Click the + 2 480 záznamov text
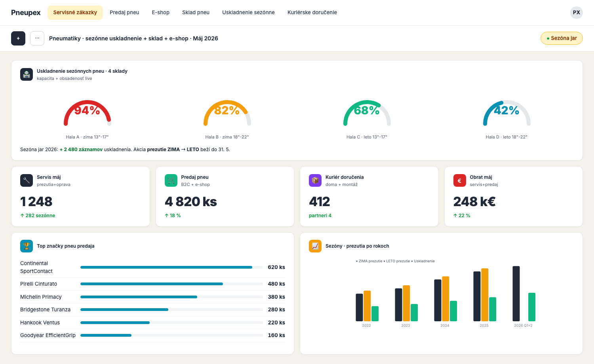 pyautogui.click(x=81, y=150)
